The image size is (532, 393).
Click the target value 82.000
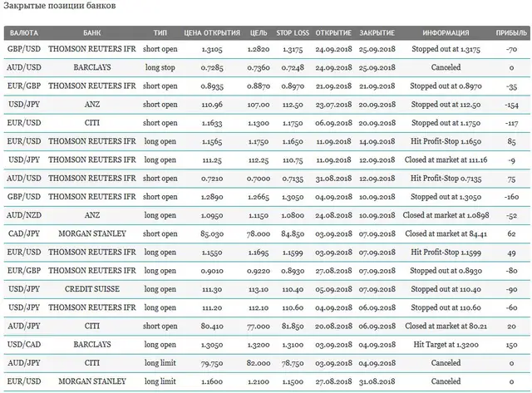coord(259,363)
